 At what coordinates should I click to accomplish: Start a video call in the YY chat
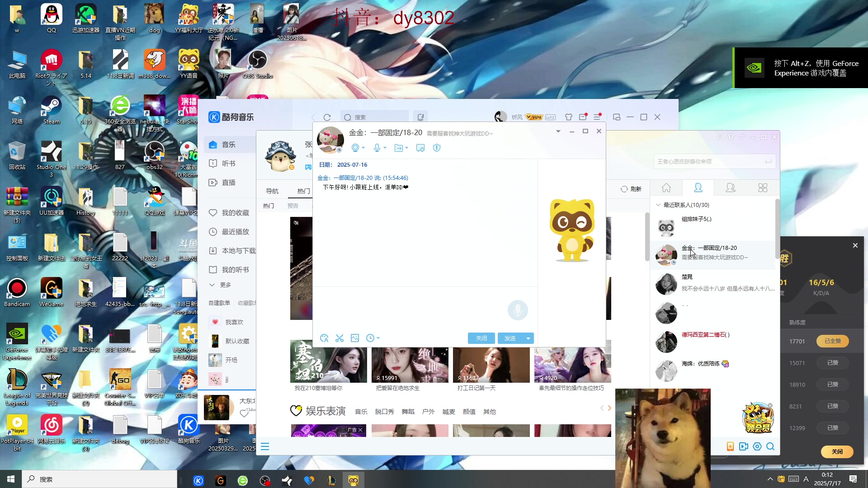click(x=355, y=148)
